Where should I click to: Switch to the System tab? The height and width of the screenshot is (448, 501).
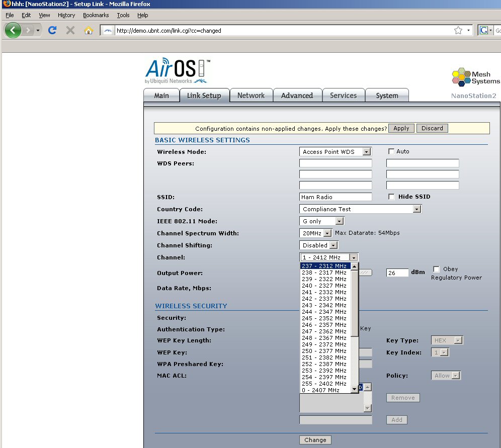(x=387, y=96)
